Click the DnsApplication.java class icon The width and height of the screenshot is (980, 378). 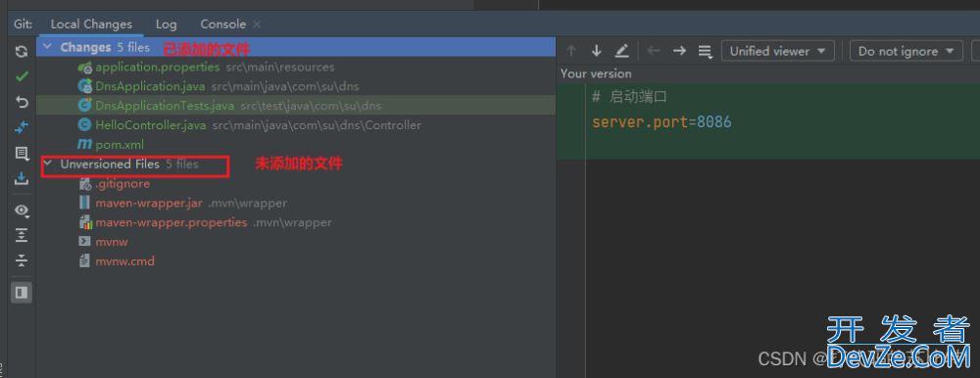pyautogui.click(x=85, y=87)
